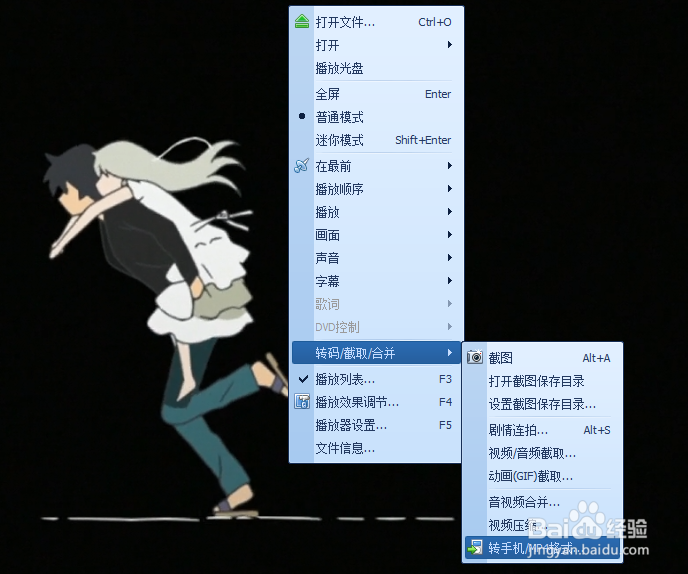
Task: Open the 画面 submenu
Action: 375,235
